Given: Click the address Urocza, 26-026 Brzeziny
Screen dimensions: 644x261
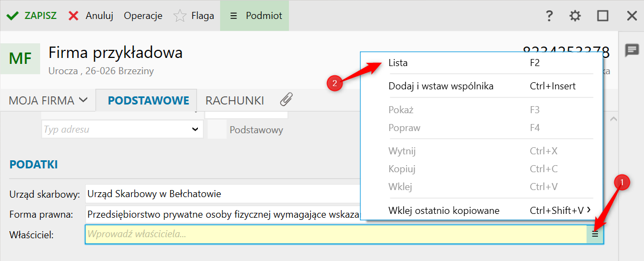Looking at the screenshot, I should (101, 71).
